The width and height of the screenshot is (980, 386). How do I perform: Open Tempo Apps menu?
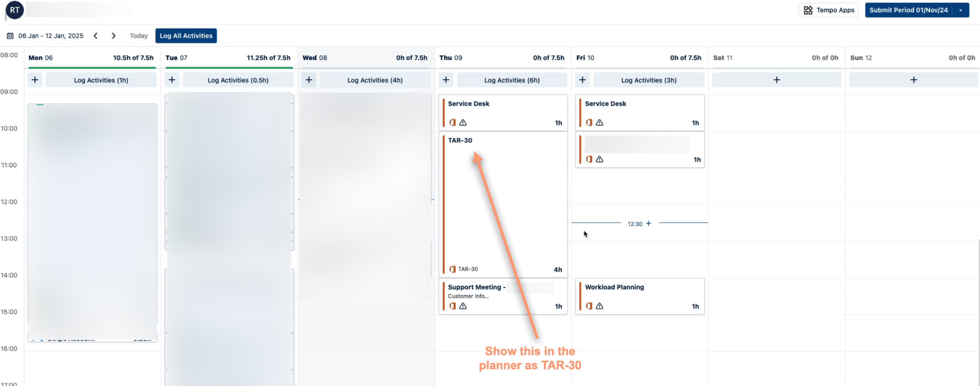(829, 10)
